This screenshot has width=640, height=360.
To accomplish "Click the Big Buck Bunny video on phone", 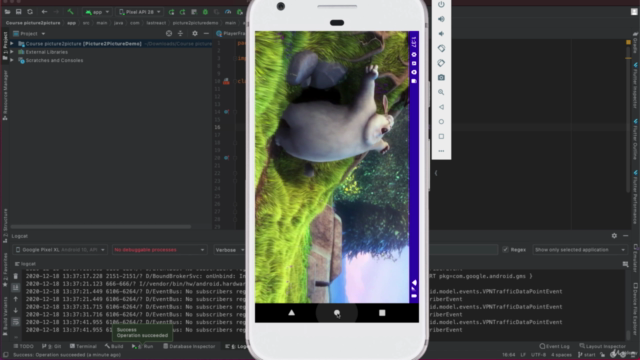I will (x=332, y=167).
